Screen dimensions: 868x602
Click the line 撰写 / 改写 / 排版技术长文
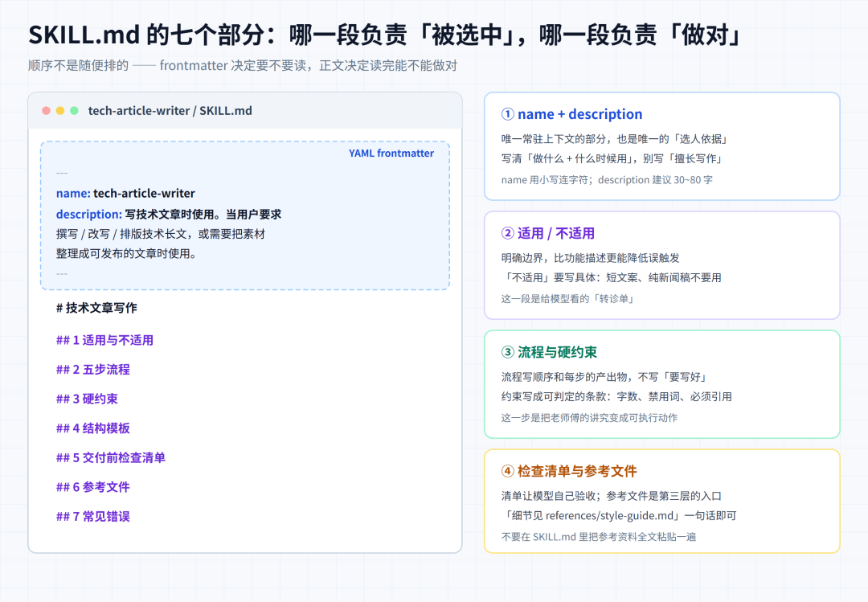coord(161,234)
